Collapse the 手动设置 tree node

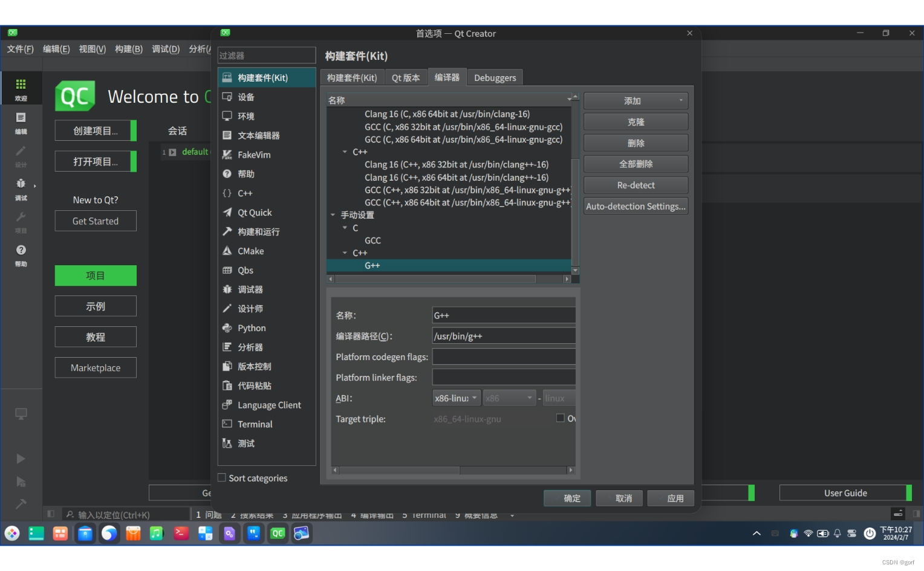coord(333,215)
